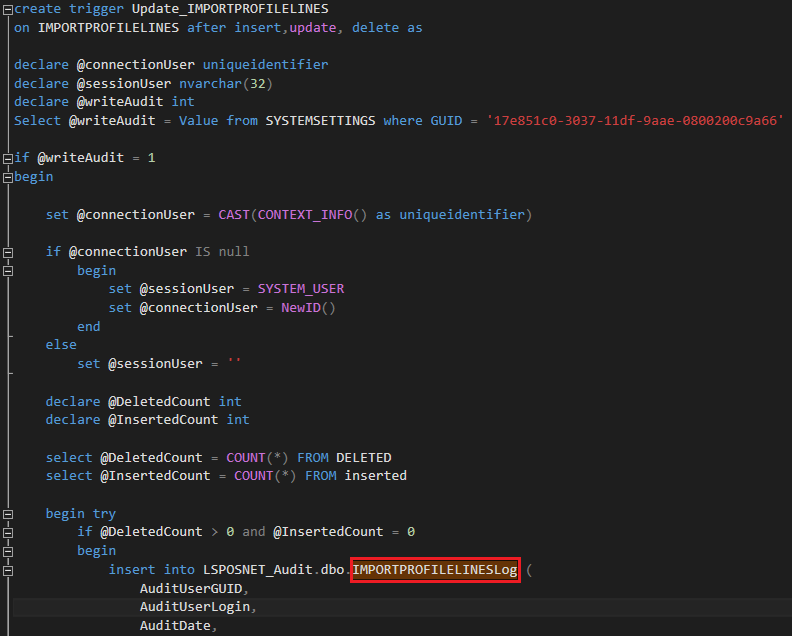This screenshot has width=792, height=636.
Task: Click the 'else' keyword
Action: [x=61, y=345]
